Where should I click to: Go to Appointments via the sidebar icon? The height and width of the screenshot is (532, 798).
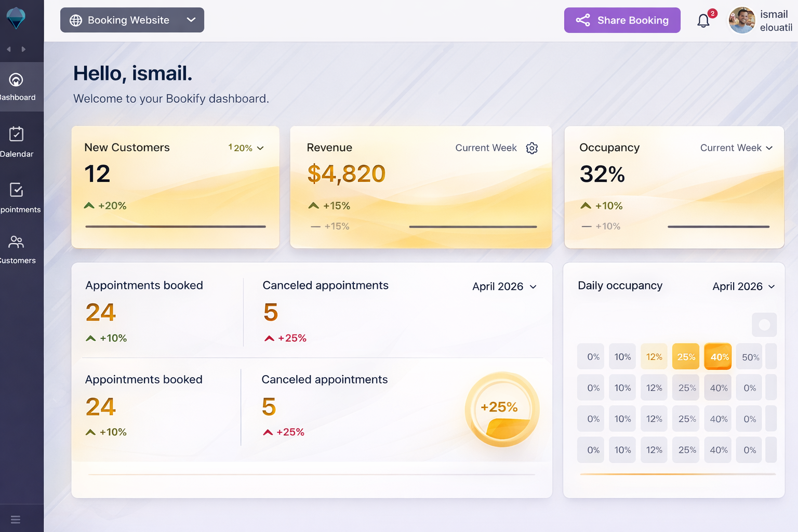click(x=17, y=196)
